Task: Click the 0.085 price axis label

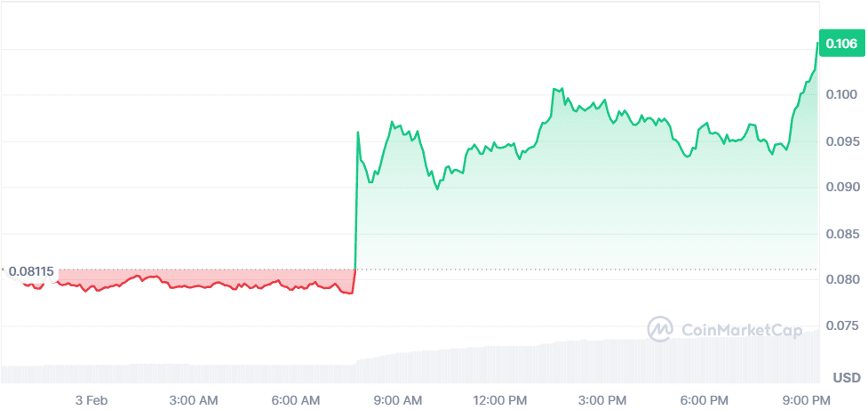Action: 840,234
